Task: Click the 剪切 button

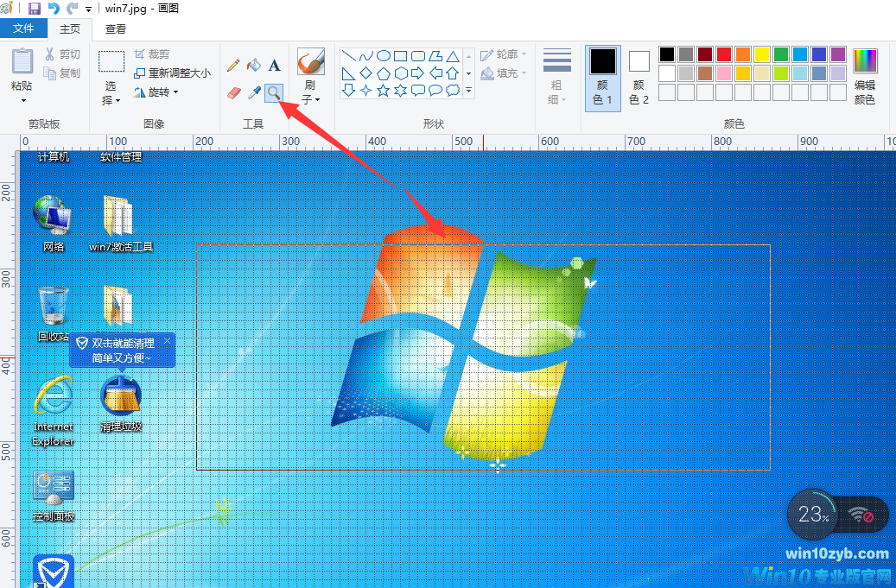Action: tap(62, 54)
